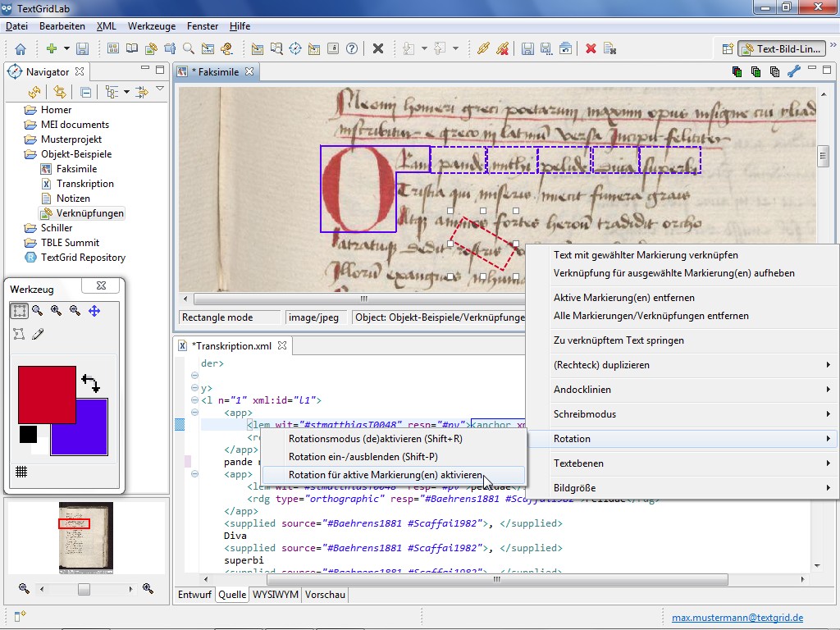Screen dimensions: 840x630
Task: Open the Navigator view menu triangle
Action: point(160,89)
